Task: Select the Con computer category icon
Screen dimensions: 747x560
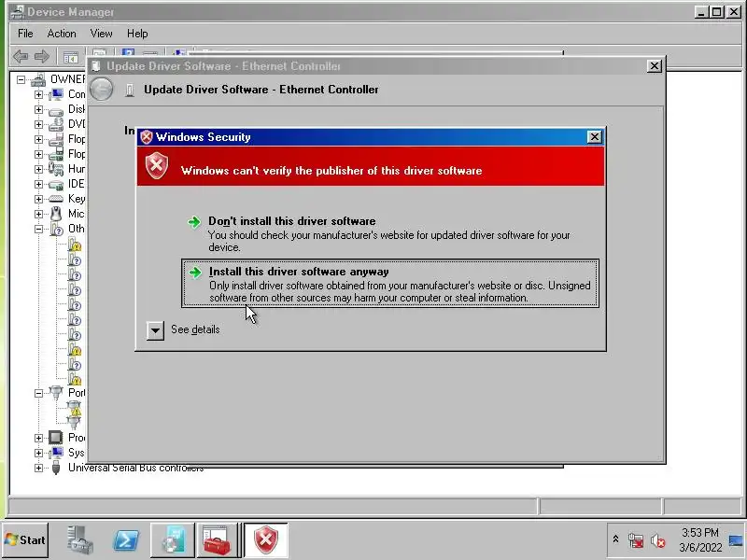Action: [56, 94]
